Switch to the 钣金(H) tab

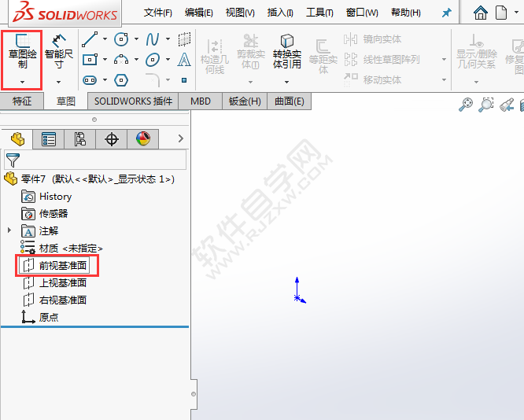[245, 101]
